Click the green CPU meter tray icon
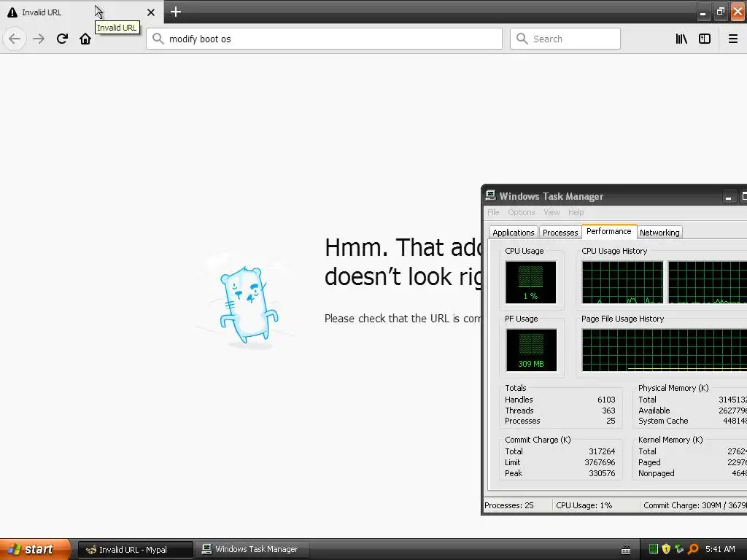This screenshot has height=560, width=747. (654, 549)
